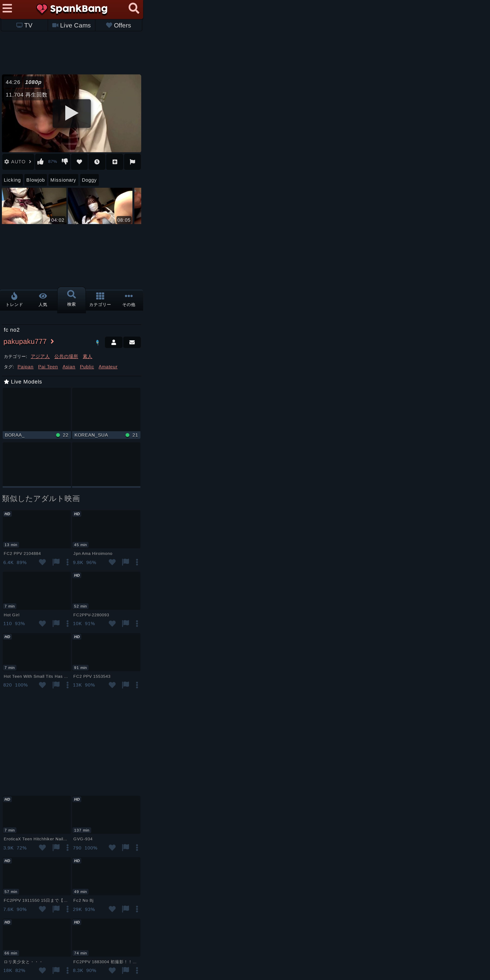Open the hamburger menu
The height and width of the screenshot is (980, 490).
coord(7,8)
